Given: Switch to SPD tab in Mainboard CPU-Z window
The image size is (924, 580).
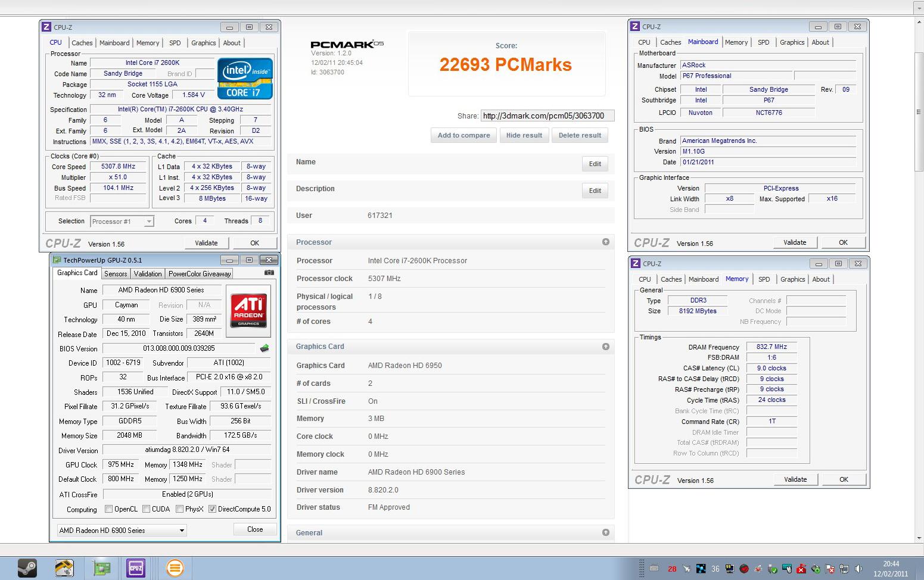Looking at the screenshot, I should click(763, 42).
